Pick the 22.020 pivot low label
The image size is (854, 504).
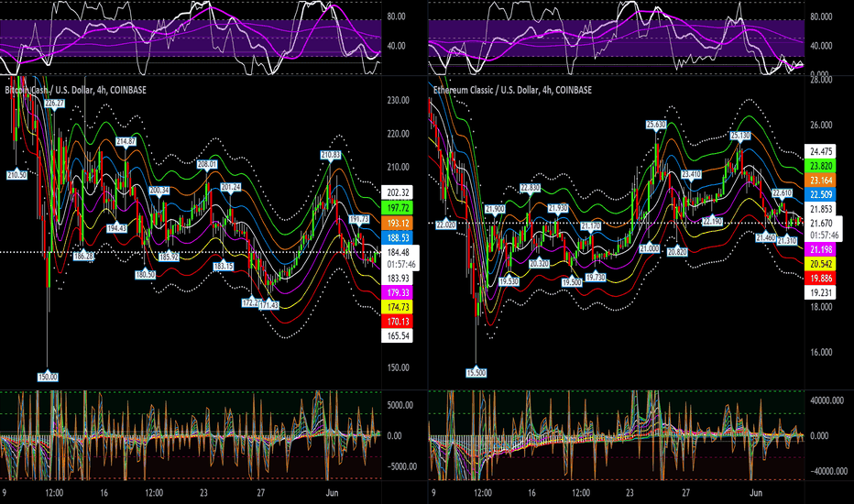click(445, 225)
